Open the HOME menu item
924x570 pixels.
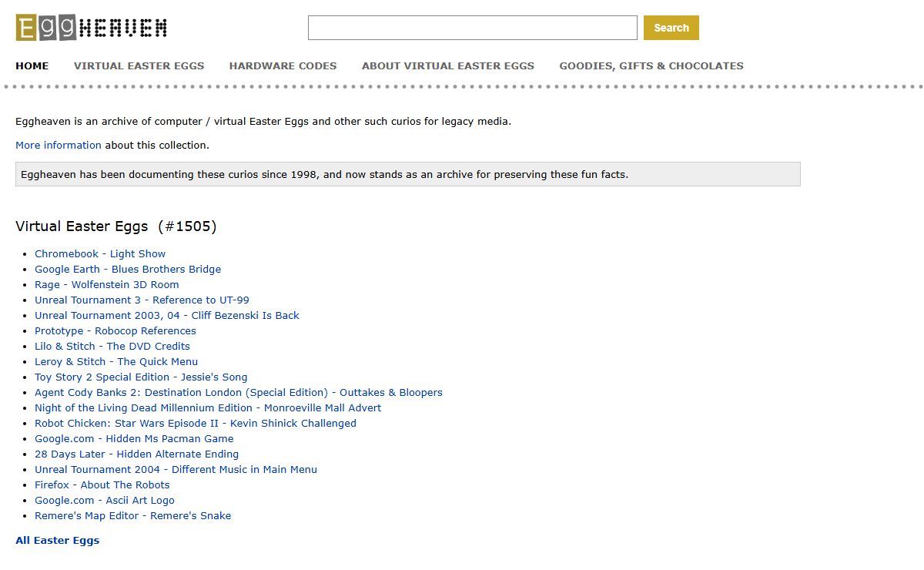click(x=32, y=66)
